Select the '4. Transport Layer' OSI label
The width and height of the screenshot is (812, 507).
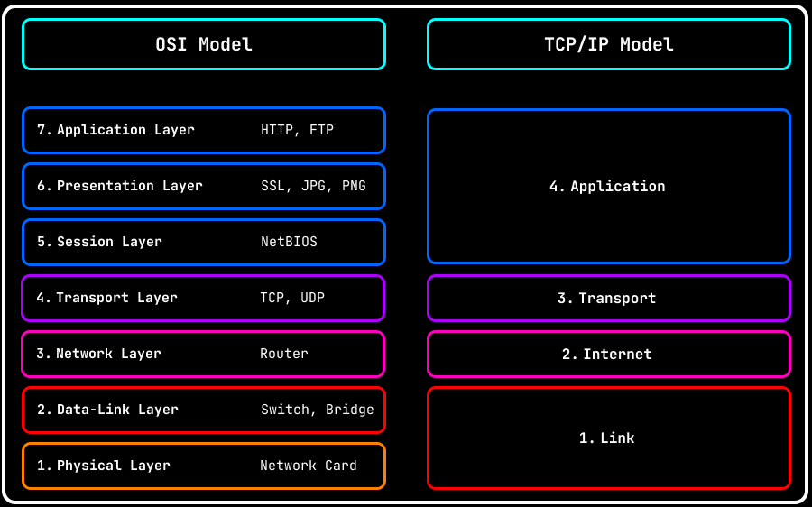coord(106,298)
